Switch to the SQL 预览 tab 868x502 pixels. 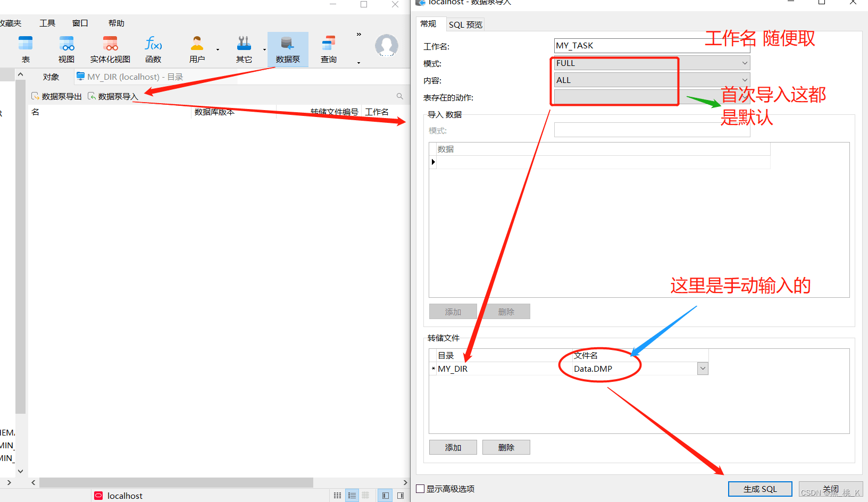(x=465, y=24)
